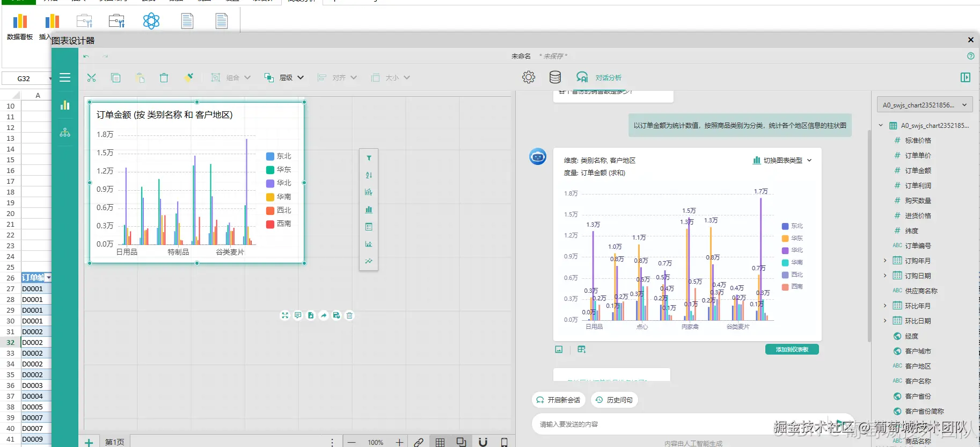This screenshot has height=447, width=980.
Task: Click the table view icon under AI chart
Action: tap(581, 349)
